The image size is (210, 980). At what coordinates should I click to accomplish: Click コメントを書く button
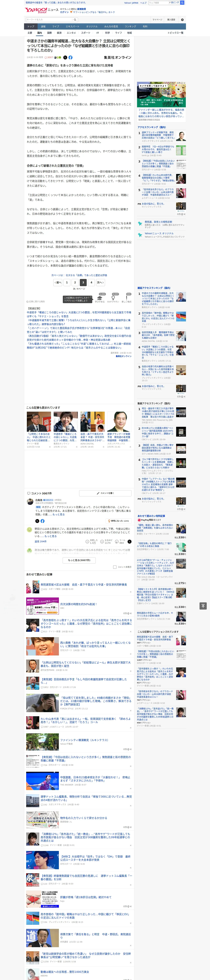pos(105,493)
